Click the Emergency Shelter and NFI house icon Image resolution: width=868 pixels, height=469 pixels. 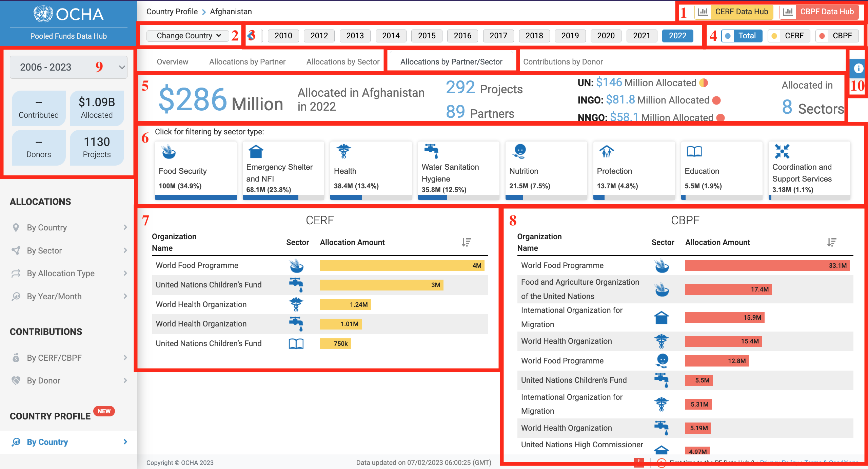[x=256, y=151]
